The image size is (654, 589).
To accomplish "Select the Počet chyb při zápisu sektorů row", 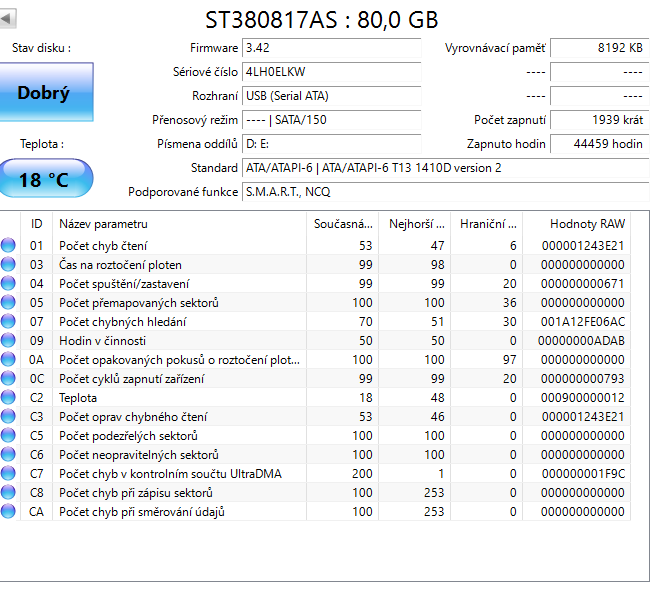I will (x=315, y=492).
